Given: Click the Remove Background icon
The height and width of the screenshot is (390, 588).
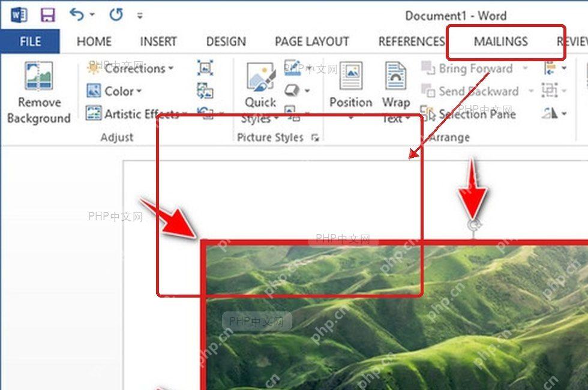Looking at the screenshot, I should pos(38,76).
